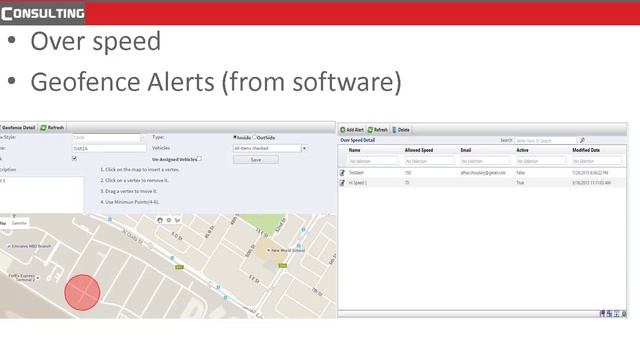Screen dimensions: 640x360
Task: Select the polygon drawing tool on the map
Action: coord(178,220)
